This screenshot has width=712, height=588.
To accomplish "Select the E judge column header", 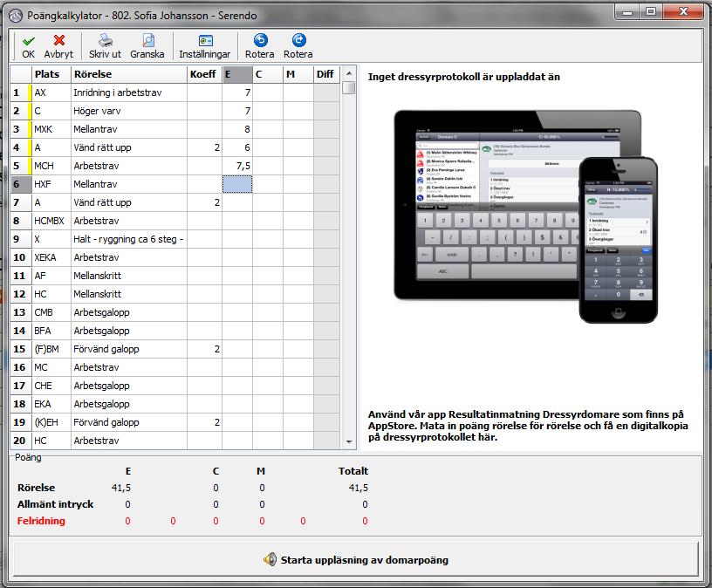I will tap(237, 74).
